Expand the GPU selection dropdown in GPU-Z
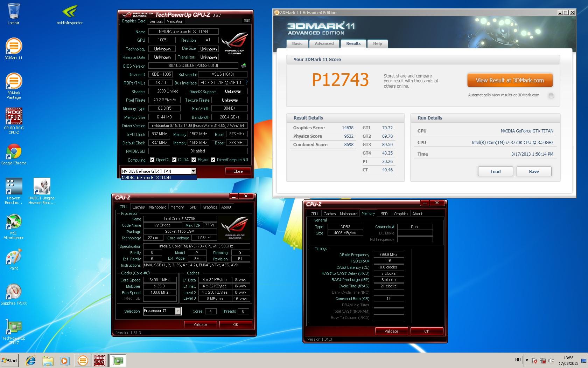Image resolution: width=588 pixels, height=368 pixels. point(193,171)
